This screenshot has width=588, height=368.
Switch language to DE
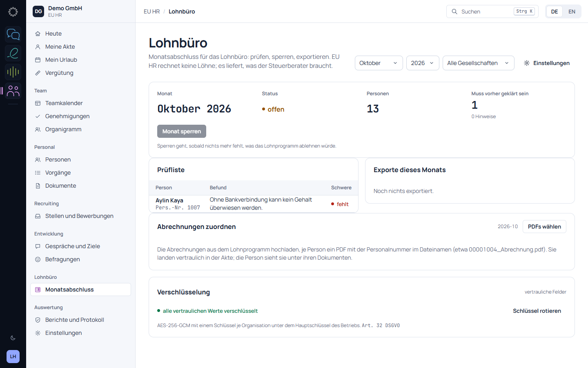click(x=555, y=11)
